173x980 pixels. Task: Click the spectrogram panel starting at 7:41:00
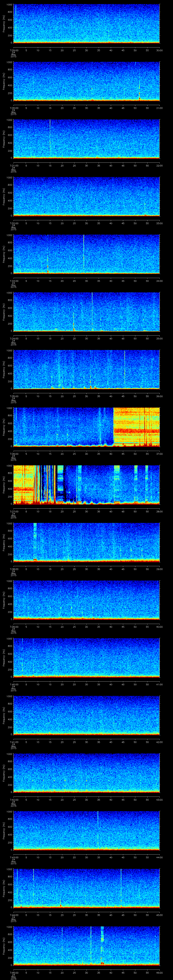pos(86,715)
